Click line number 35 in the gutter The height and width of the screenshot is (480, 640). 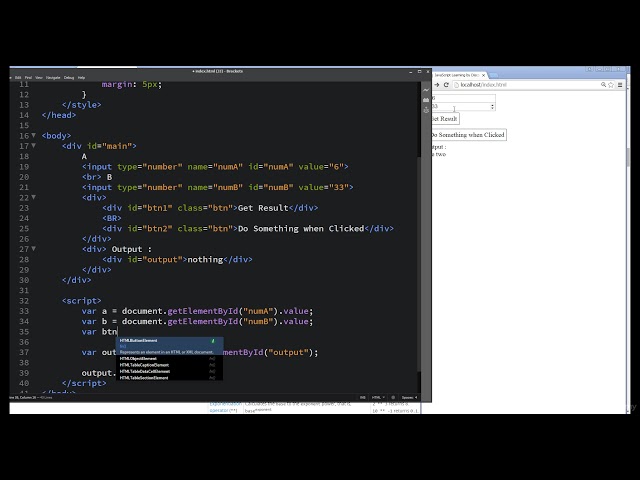[24, 332]
